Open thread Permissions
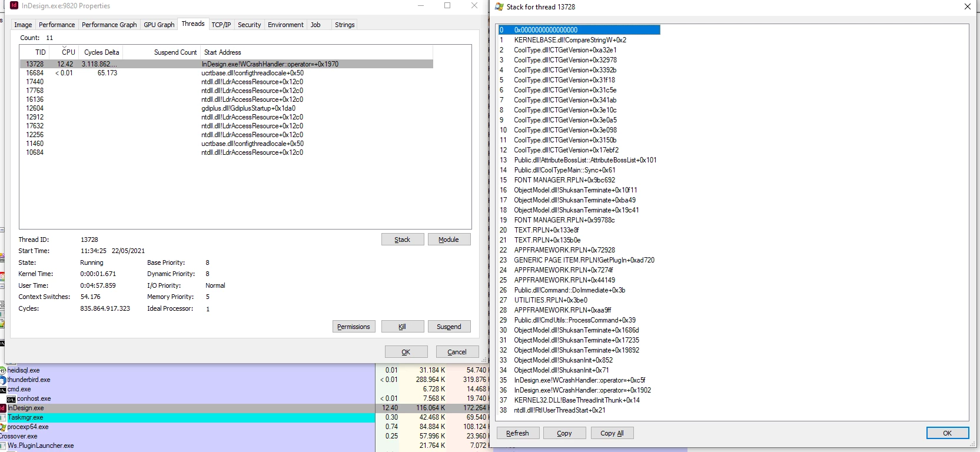This screenshot has width=980, height=452. coord(354,327)
